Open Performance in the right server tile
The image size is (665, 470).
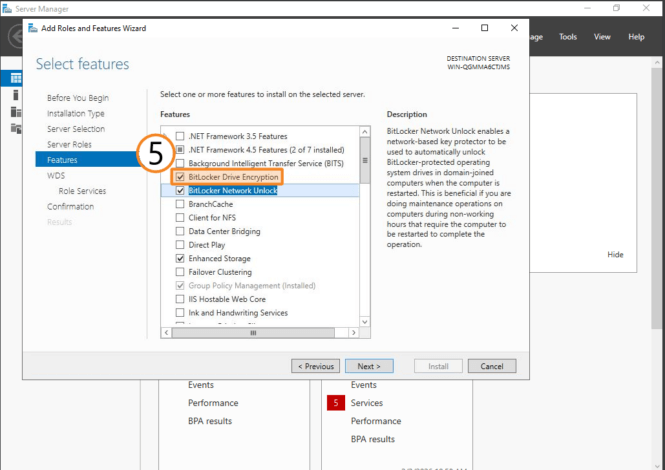[x=376, y=421]
